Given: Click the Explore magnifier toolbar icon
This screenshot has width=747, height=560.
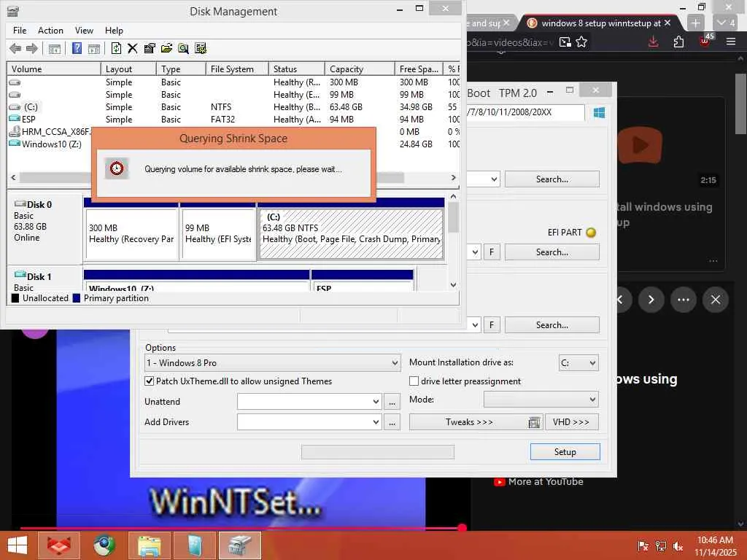Looking at the screenshot, I should [183, 48].
